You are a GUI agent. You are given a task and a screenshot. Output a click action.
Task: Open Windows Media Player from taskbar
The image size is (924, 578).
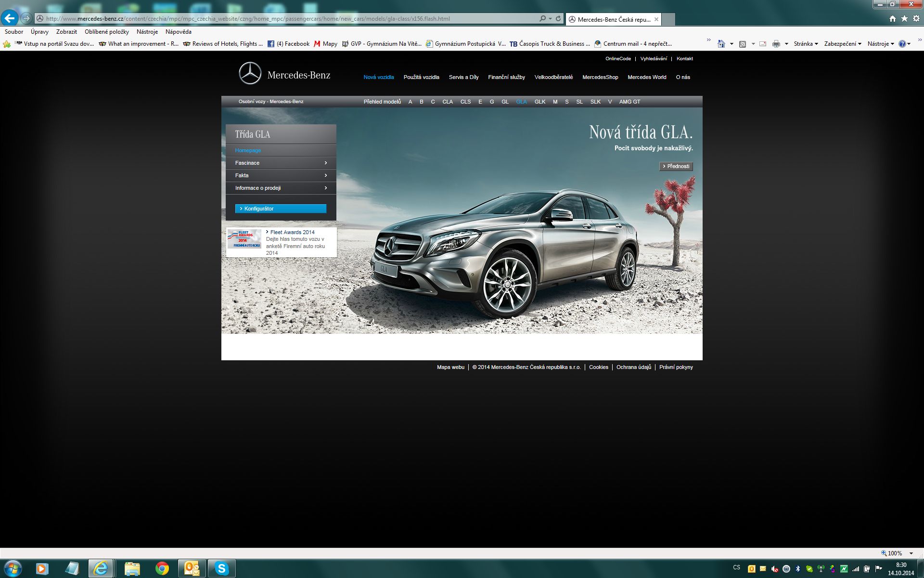(x=42, y=569)
